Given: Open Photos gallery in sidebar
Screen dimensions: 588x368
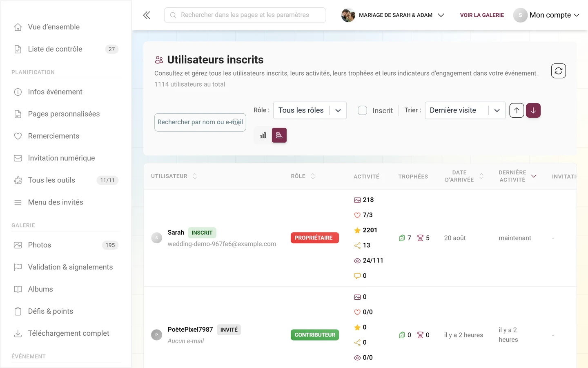Looking at the screenshot, I should pos(66,245).
